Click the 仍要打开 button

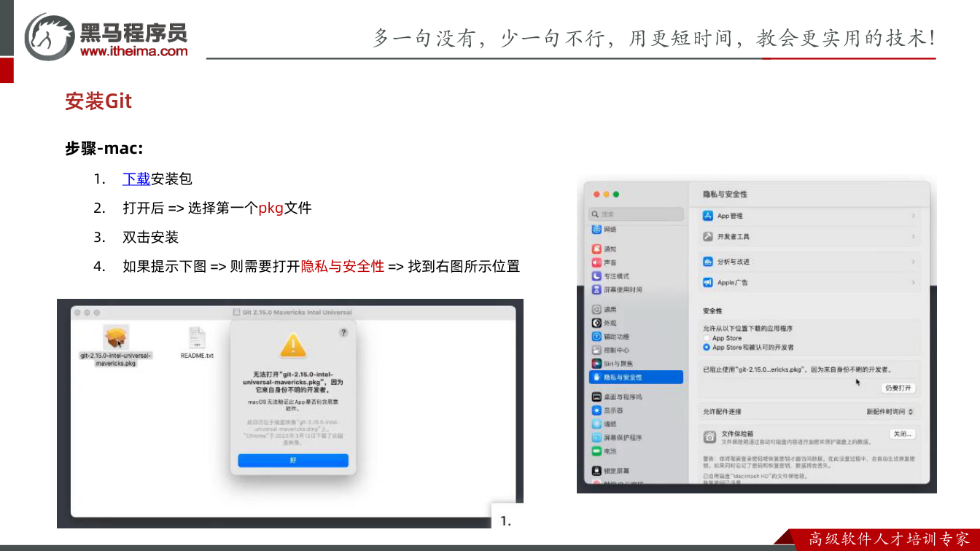[899, 388]
